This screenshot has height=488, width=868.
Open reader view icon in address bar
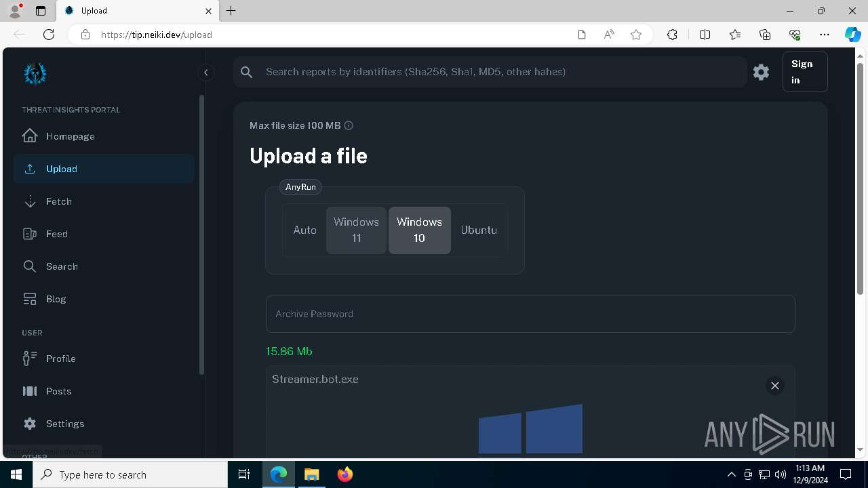click(x=582, y=35)
